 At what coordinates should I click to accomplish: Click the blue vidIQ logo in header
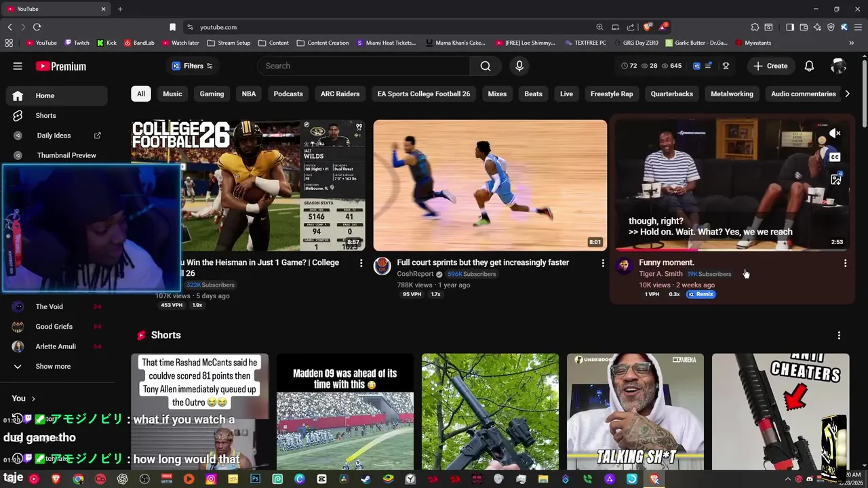pyautogui.click(x=696, y=66)
